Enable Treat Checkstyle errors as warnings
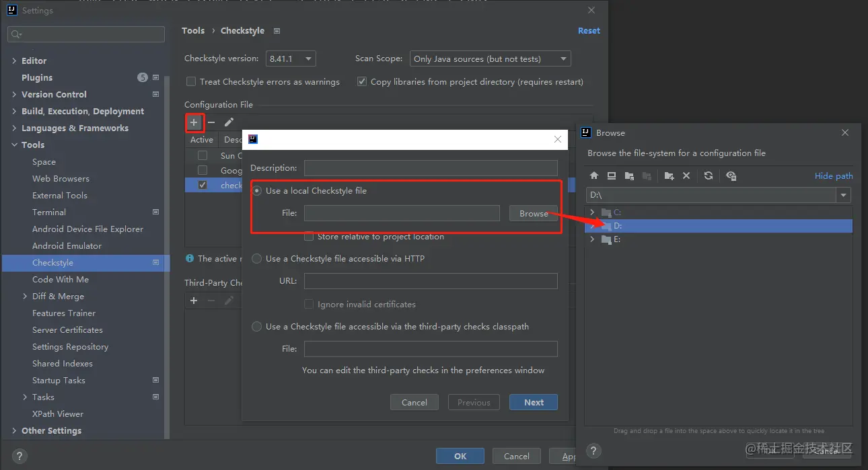The width and height of the screenshot is (868, 470). point(191,81)
